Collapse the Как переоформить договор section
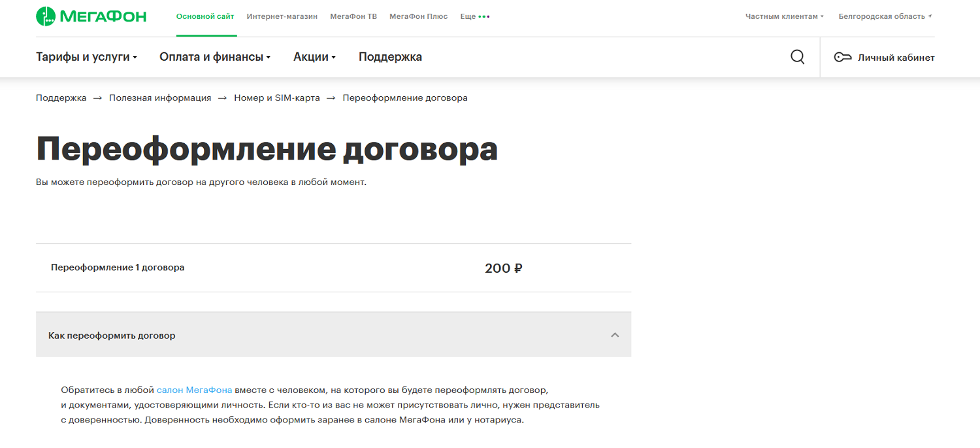 click(333, 335)
